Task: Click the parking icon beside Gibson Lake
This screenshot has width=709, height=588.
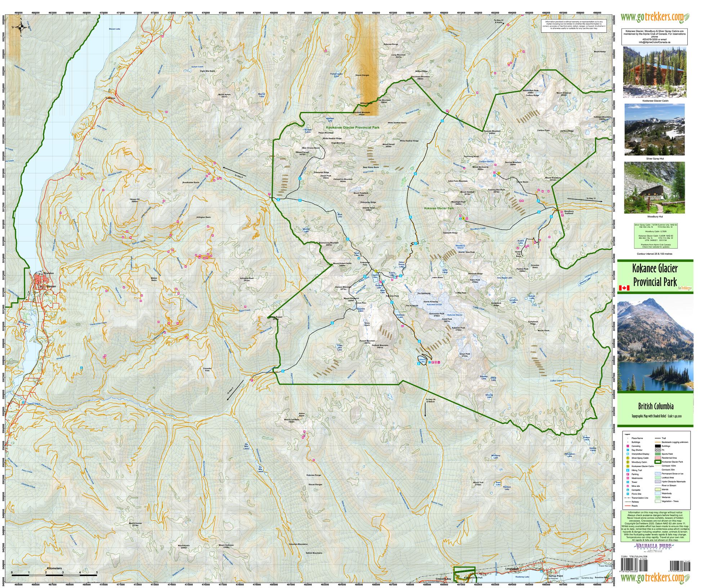Action: 433,362
